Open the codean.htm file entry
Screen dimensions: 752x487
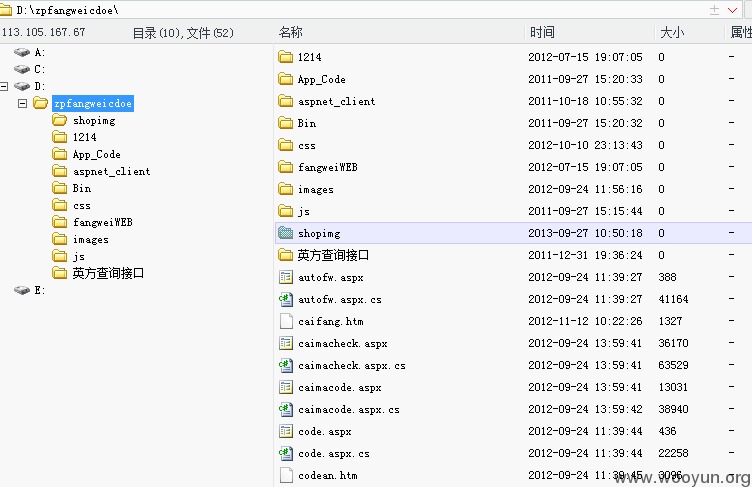click(328, 475)
